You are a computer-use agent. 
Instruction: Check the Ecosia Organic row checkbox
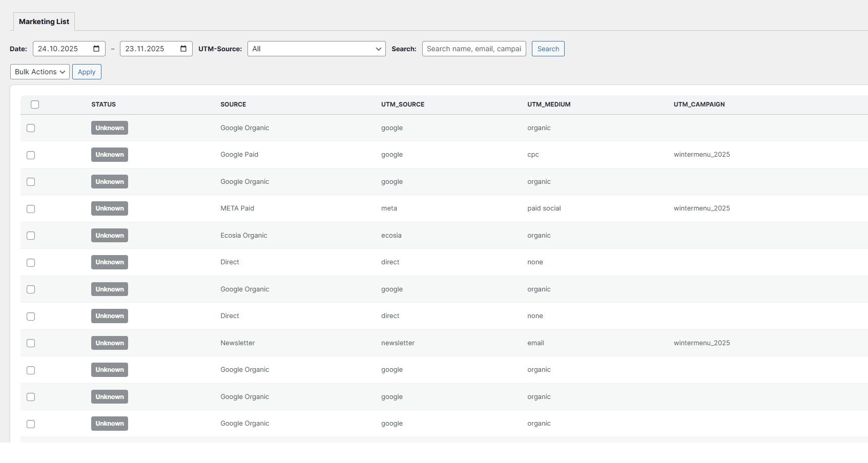[31, 236]
